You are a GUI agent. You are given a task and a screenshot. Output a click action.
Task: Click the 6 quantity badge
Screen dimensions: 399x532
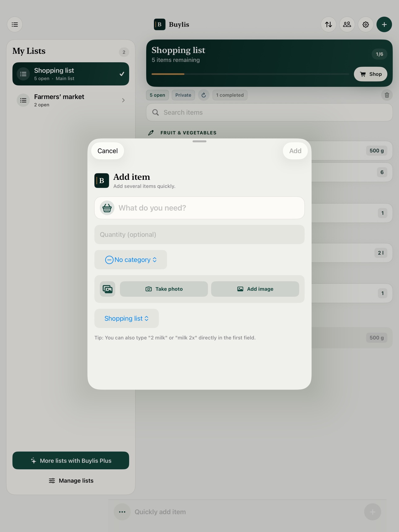click(x=382, y=172)
